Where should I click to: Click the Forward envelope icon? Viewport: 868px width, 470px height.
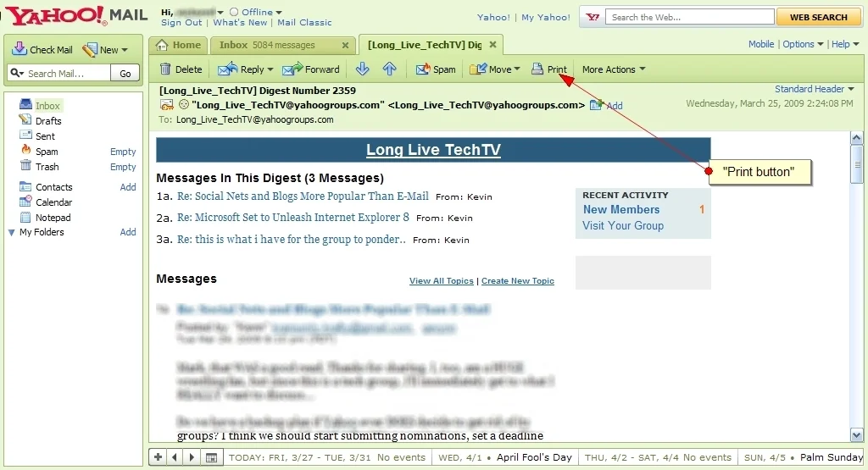pyautogui.click(x=292, y=69)
